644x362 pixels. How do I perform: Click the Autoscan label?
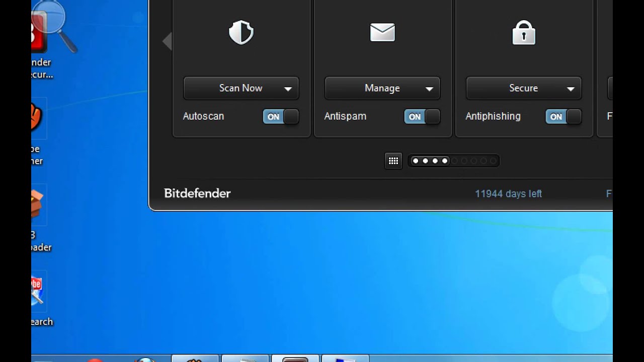click(x=203, y=116)
